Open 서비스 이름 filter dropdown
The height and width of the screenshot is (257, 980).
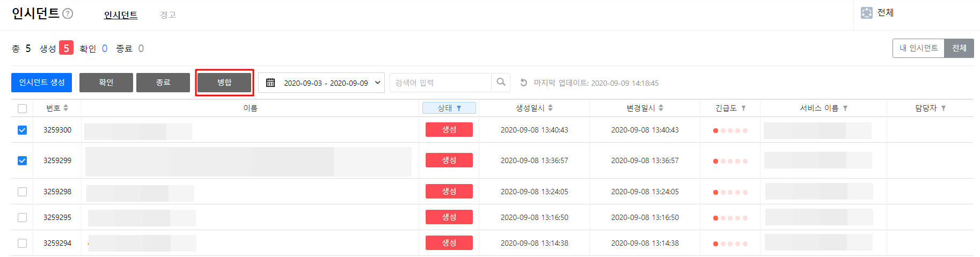coord(845,108)
